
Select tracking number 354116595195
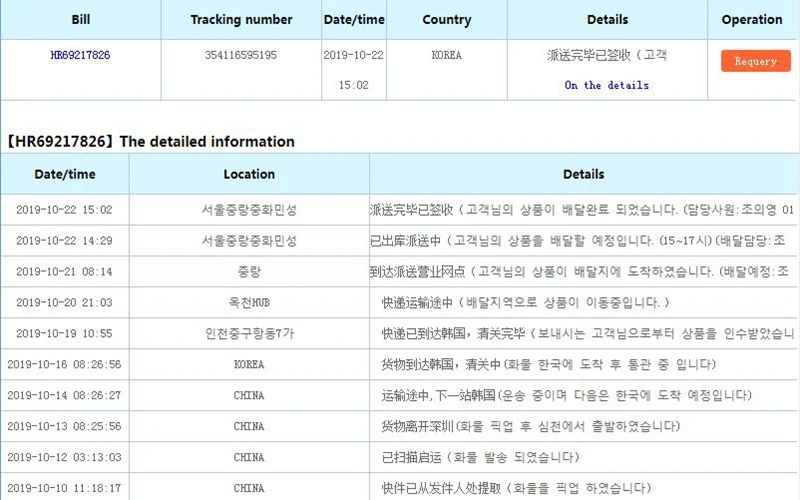click(x=241, y=55)
